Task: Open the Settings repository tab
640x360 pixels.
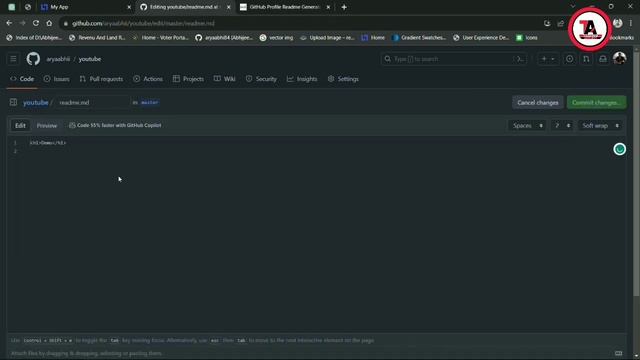Action: [x=343, y=79]
